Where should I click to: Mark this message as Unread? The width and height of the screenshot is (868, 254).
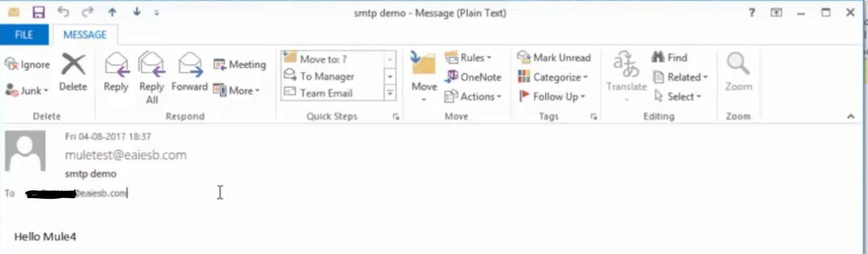tap(554, 58)
